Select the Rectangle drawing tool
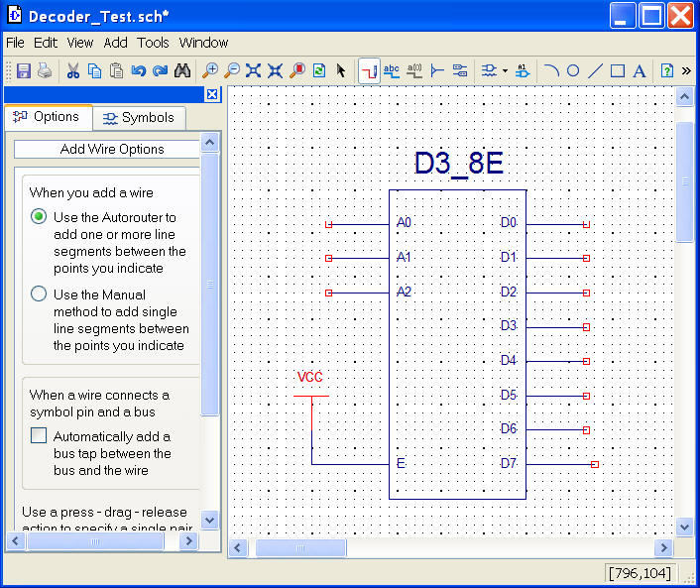 (618, 70)
